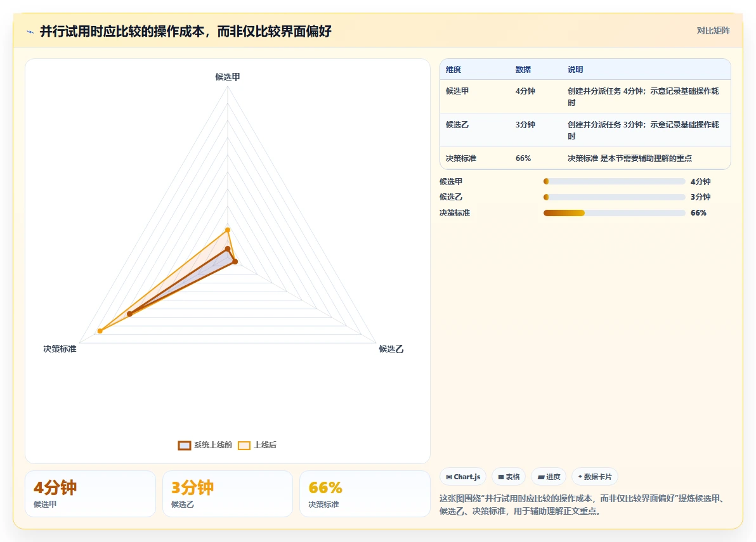Select the 4分钟 候选甲 data card
This screenshot has width=756, height=542.
[x=90, y=494]
